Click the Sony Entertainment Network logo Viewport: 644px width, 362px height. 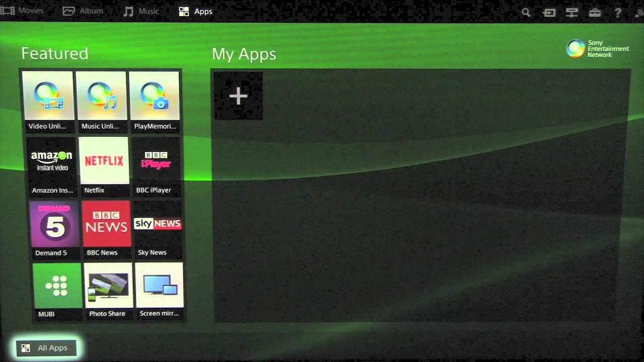(598, 49)
